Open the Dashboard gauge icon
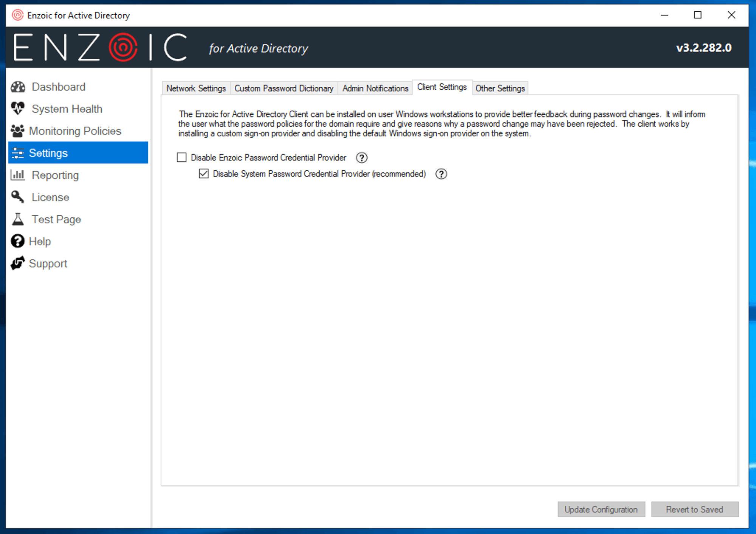The width and height of the screenshot is (756, 534). 18,87
